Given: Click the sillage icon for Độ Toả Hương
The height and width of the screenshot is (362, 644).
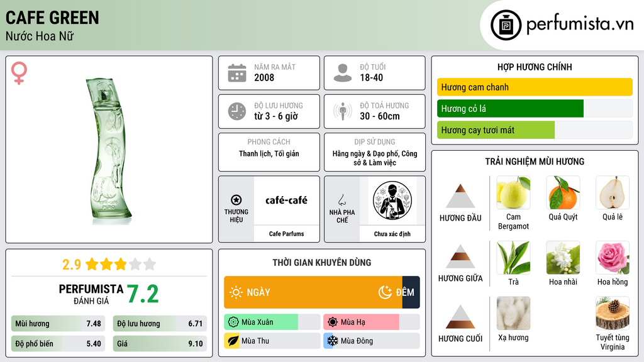Looking at the screenshot, I should [343, 111].
